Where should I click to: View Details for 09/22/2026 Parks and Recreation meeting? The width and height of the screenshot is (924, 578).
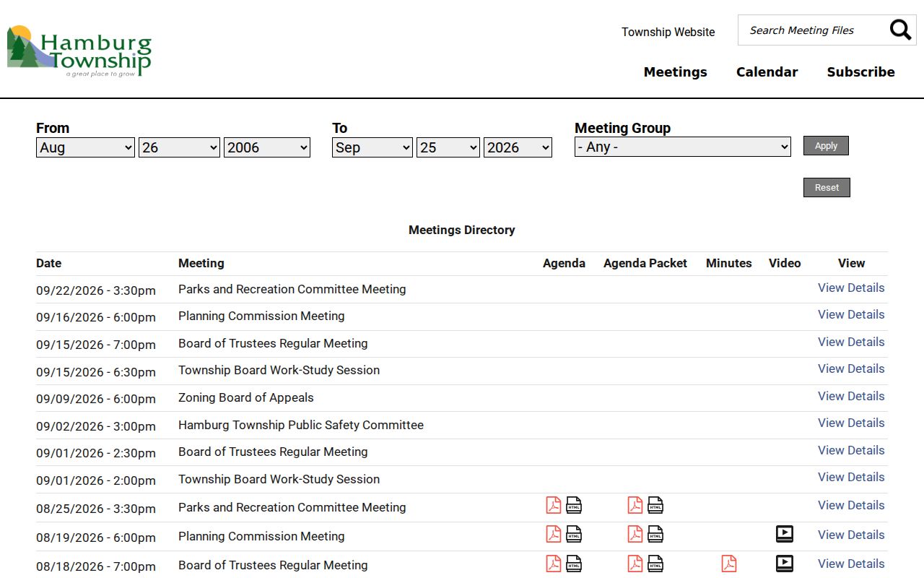(x=851, y=288)
